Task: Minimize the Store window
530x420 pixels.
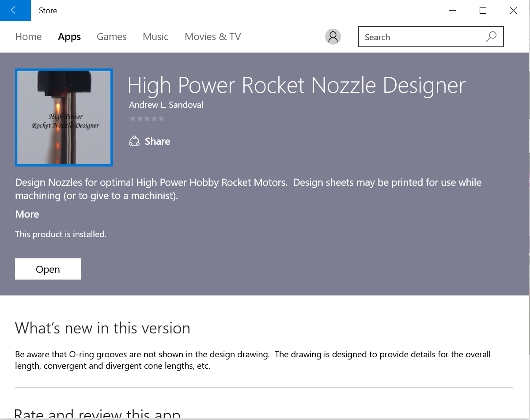Action: click(452, 10)
